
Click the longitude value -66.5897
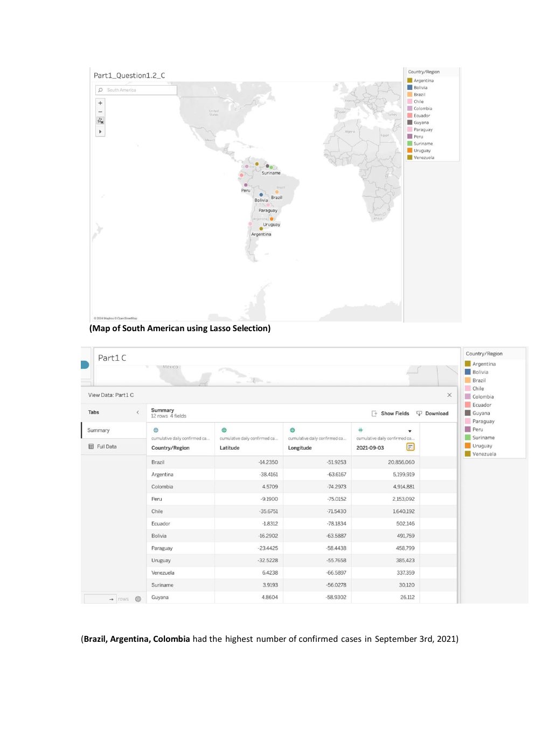point(336,573)
